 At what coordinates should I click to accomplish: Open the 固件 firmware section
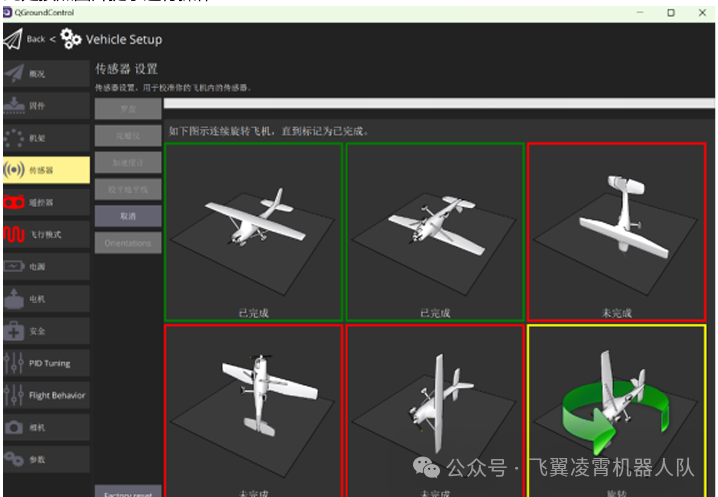tap(45, 105)
